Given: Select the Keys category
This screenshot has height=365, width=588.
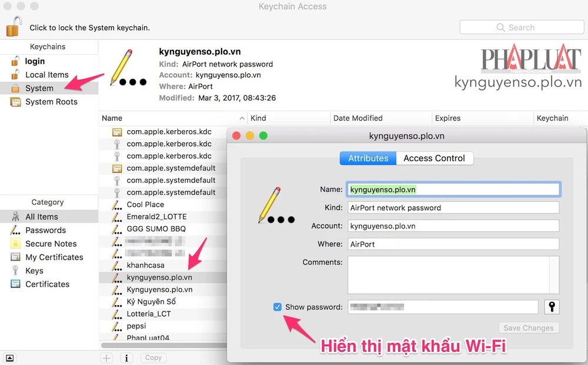Looking at the screenshot, I should click(34, 271).
